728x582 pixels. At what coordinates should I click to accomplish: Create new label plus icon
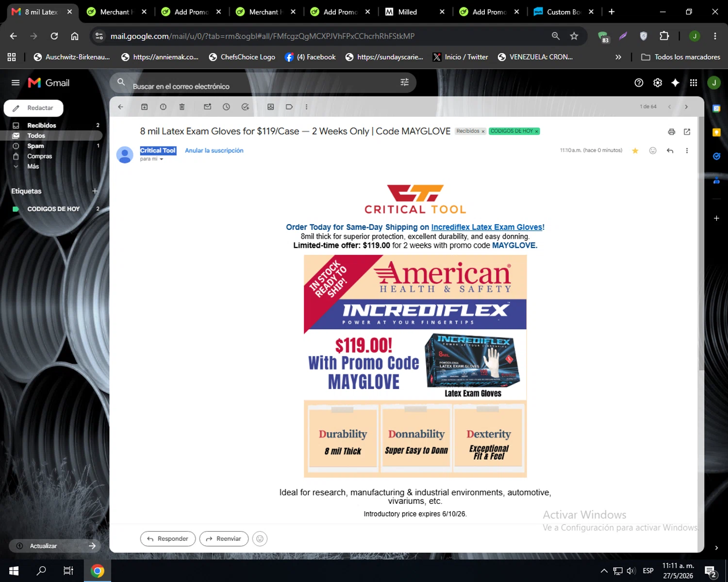pyautogui.click(x=95, y=191)
